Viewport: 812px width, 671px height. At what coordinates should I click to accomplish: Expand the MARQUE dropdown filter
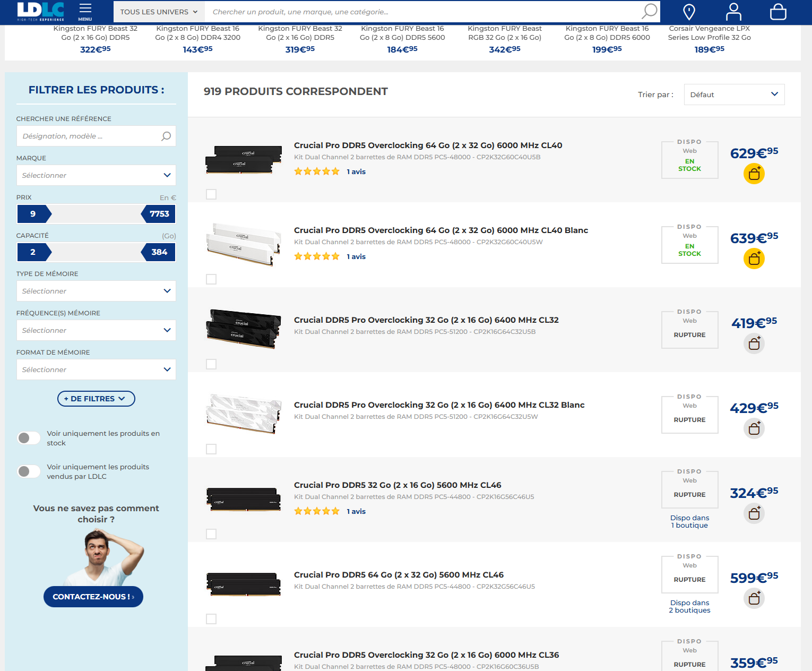[96, 175]
